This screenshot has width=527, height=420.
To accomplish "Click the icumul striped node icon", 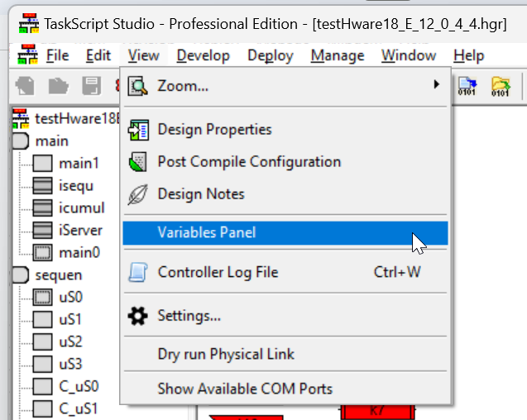I will pos(42,208).
